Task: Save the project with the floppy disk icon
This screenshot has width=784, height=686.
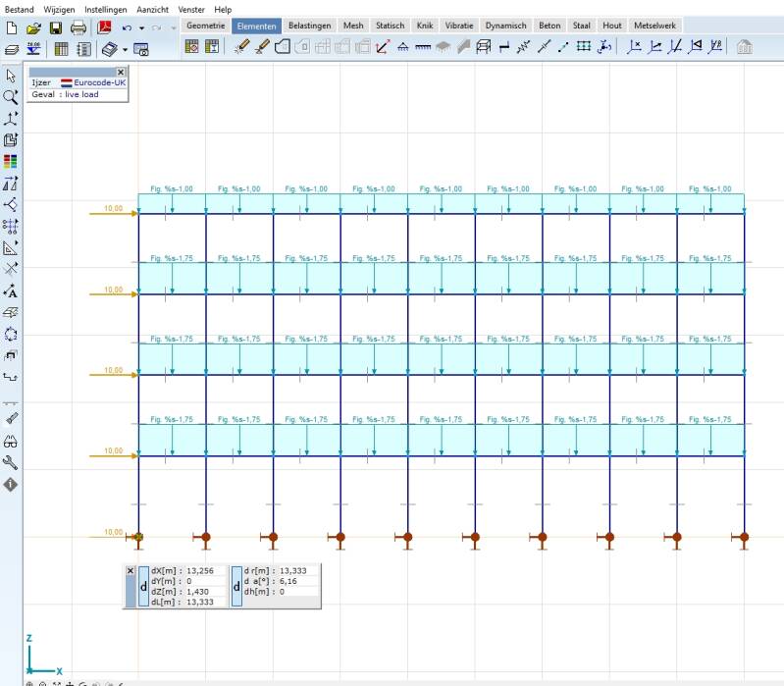Action: pyautogui.click(x=56, y=28)
